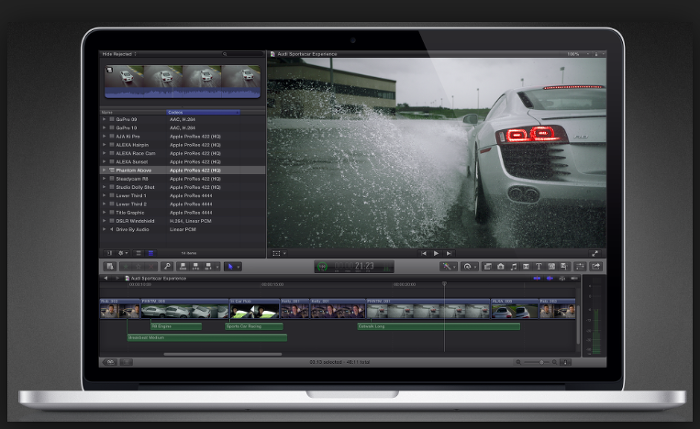Mark clip as favorite with green star
700x429 pixels.
[x=126, y=267]
